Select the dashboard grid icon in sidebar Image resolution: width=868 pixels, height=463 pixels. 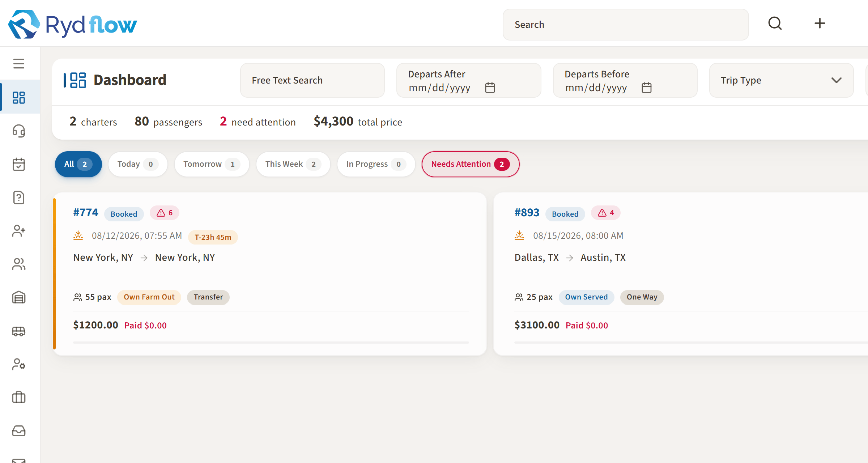point(19,98)
